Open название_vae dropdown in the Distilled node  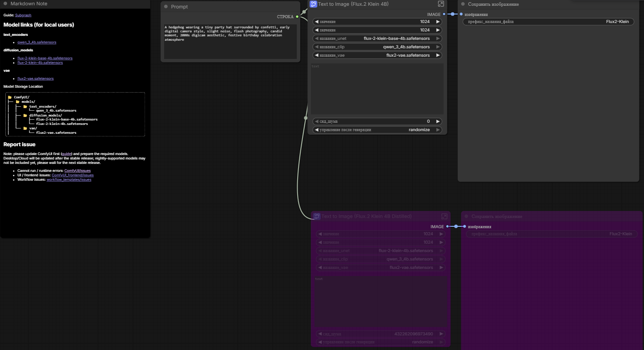pyautogui.click(x=381, y=268)
